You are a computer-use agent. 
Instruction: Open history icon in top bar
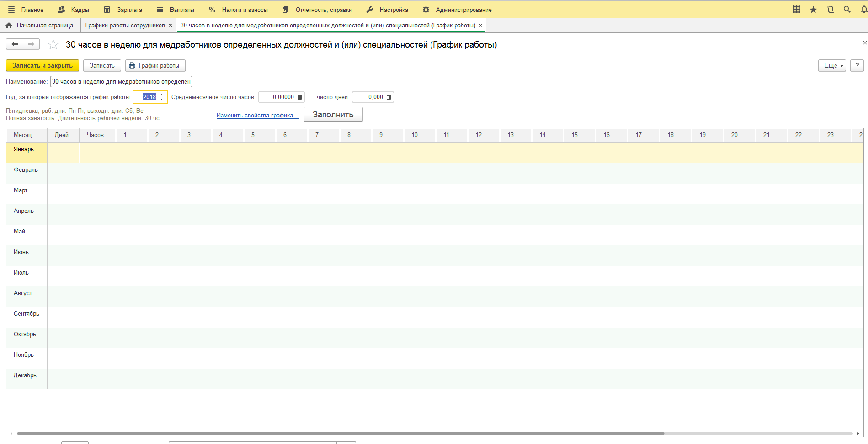(x=831, y=10)
